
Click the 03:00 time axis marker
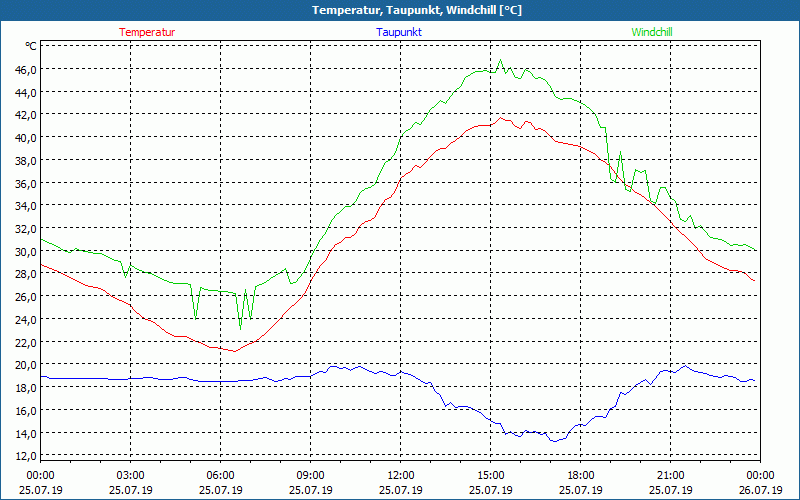[x=131, y=475]
